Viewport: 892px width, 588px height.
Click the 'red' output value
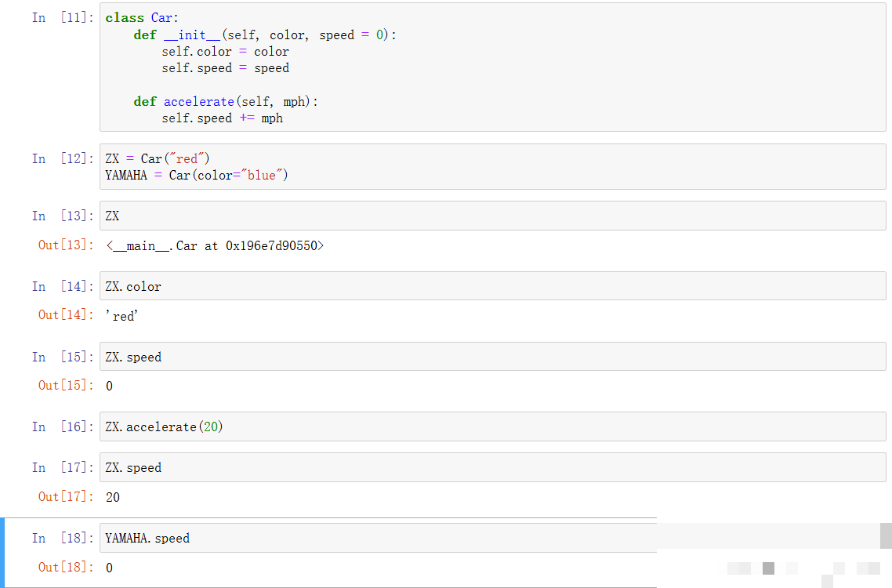point(121,316)
